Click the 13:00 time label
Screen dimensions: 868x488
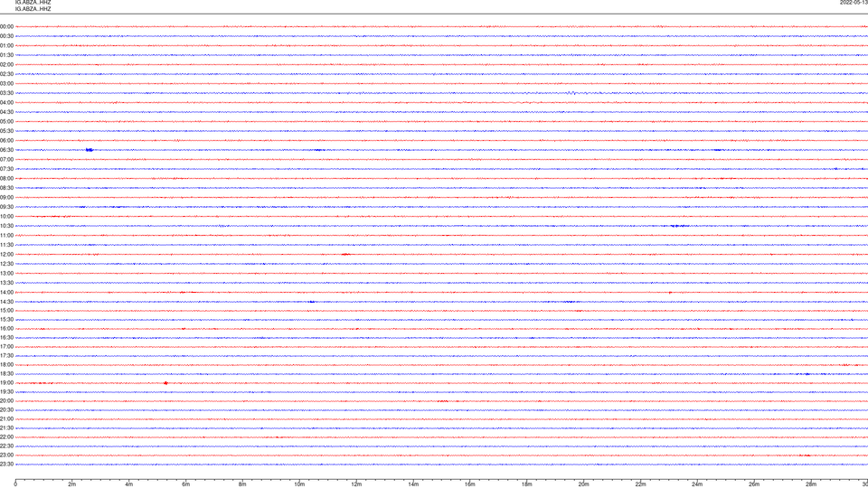(6, 273)
